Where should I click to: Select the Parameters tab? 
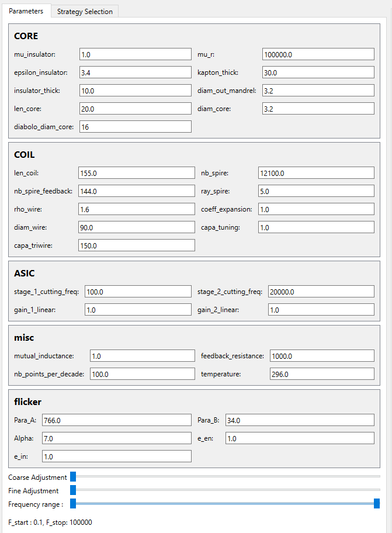[26, 11]
